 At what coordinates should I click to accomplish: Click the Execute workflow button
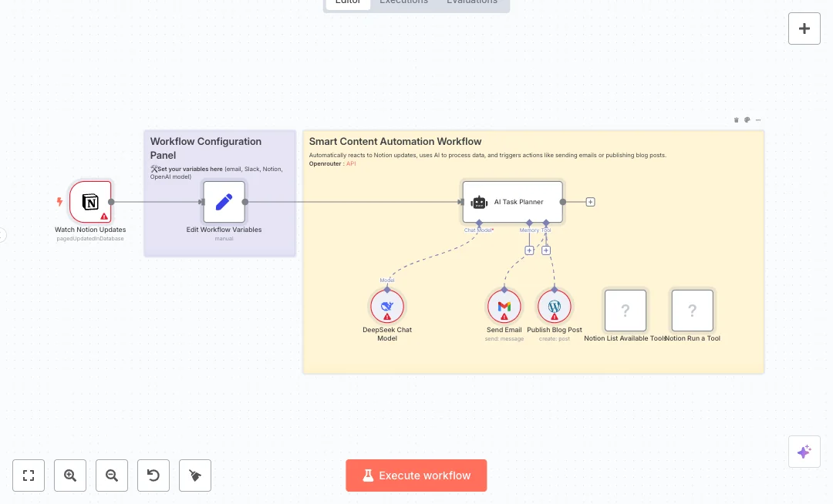[x=416, y=475]
